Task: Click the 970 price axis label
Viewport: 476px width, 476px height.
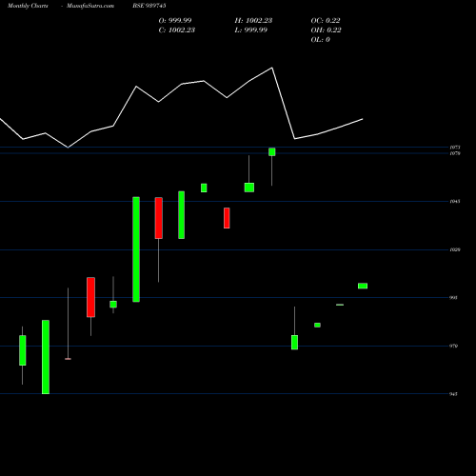Action: pyautogui.click(x=454, y=346)
